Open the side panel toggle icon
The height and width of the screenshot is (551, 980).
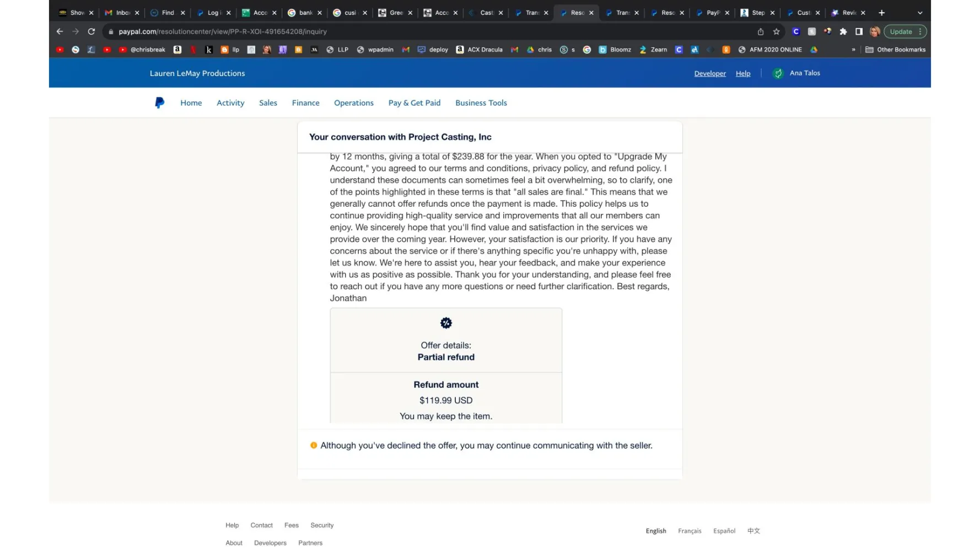pyautogui.click(x=859, y=31)
